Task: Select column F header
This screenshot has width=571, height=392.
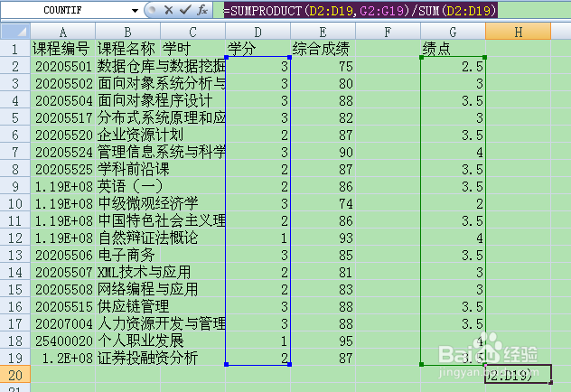Action: click(388, 32)
